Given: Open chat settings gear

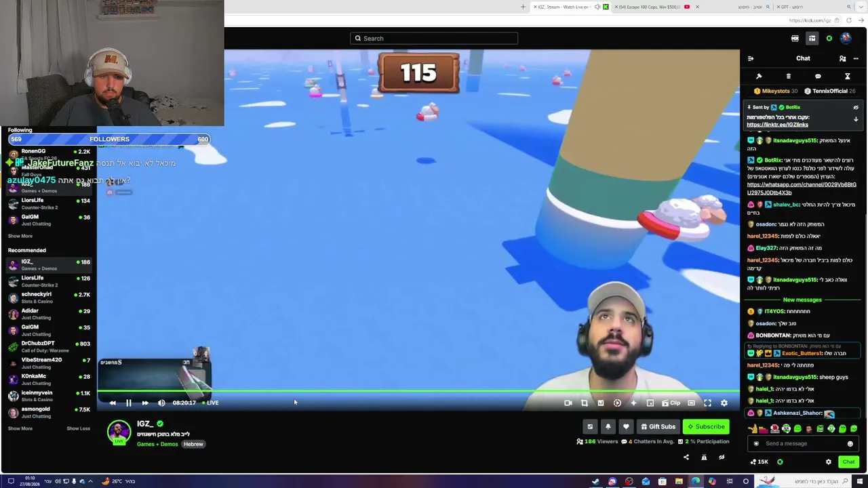Looking at the screenshot, I should [x=828, y=462].
